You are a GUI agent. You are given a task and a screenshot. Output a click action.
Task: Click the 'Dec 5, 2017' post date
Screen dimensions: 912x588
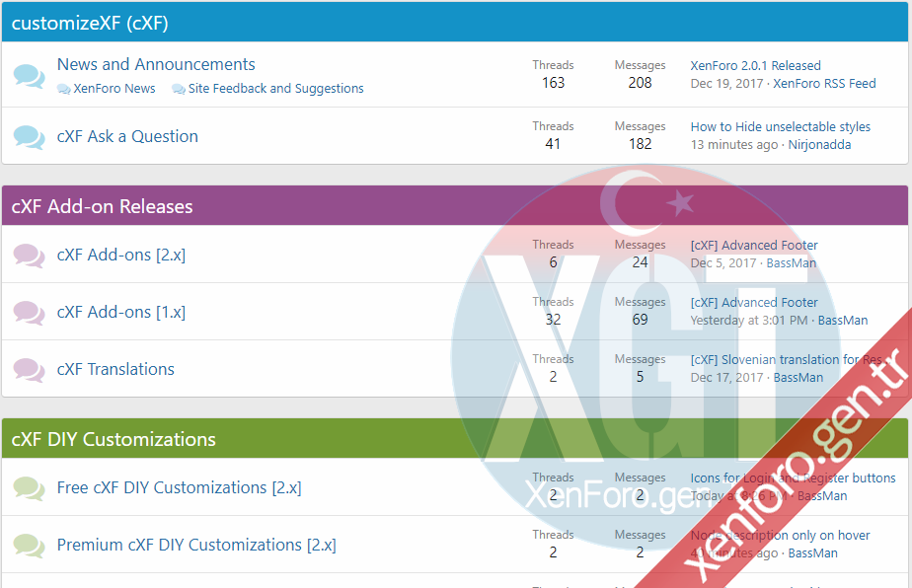[723, 262]
